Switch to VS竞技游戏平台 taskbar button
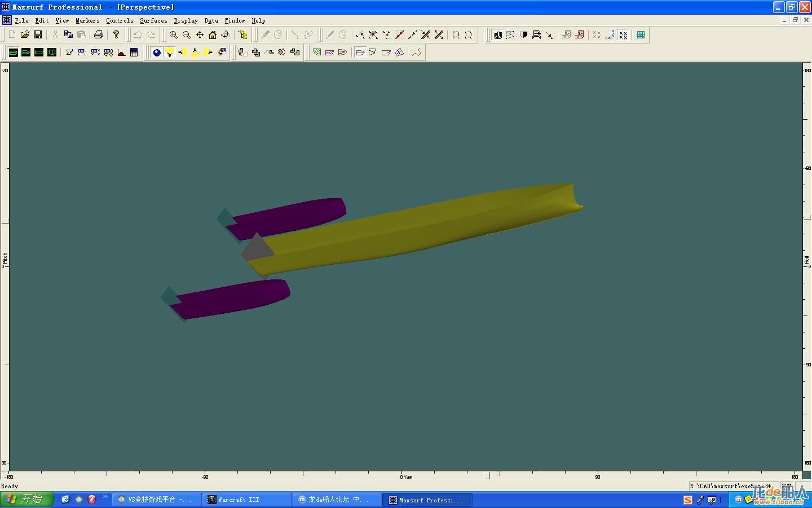The width and height of the screenshot is (812, 508). [157, 500]
